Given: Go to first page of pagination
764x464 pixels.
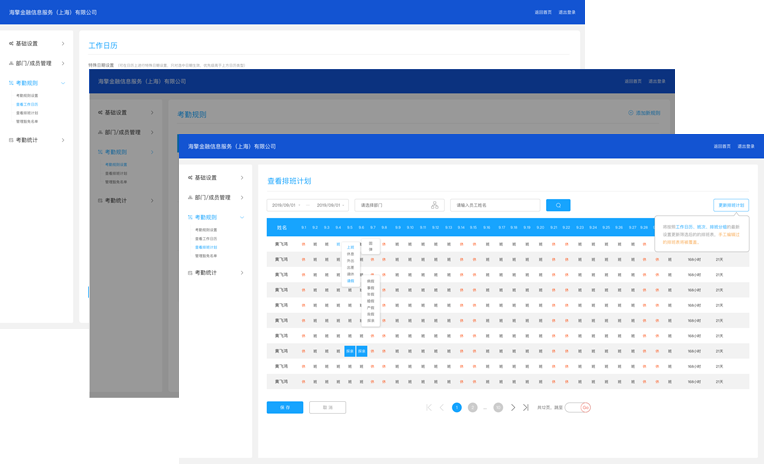Looking at the screenshot, I should (429, 407).
